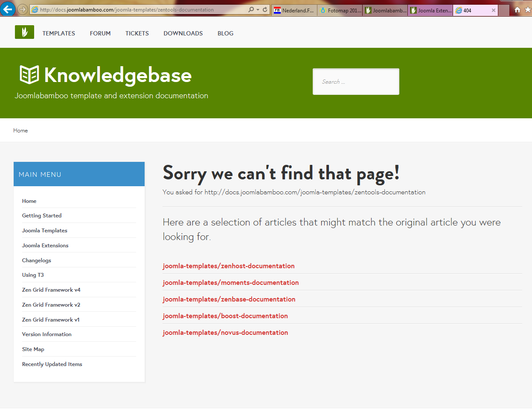
Task: Click the browser Back arrow button
Action: (7, 9)
